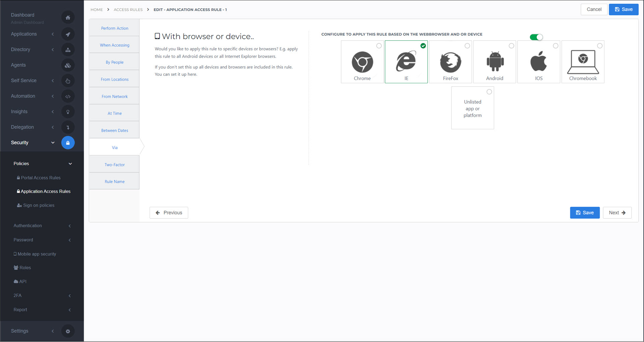Click the top Save button
Viewport: 644px width, 342px height.
coord(624,9)
